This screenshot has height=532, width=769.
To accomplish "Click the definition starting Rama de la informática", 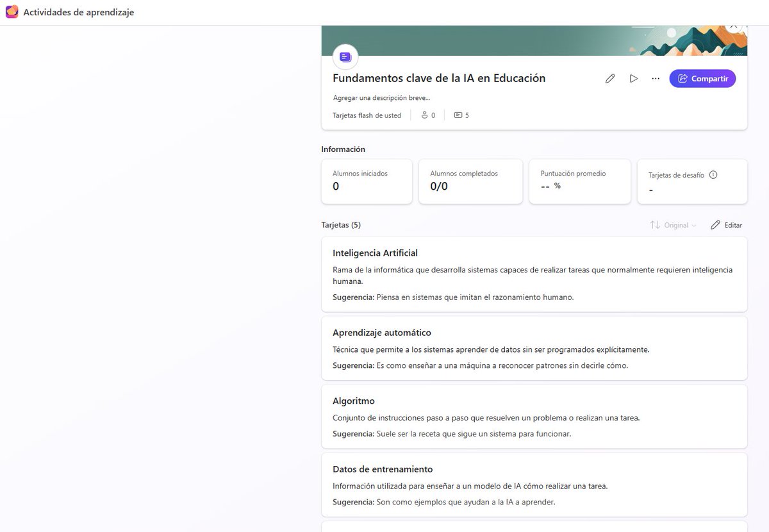I will 533,276.
